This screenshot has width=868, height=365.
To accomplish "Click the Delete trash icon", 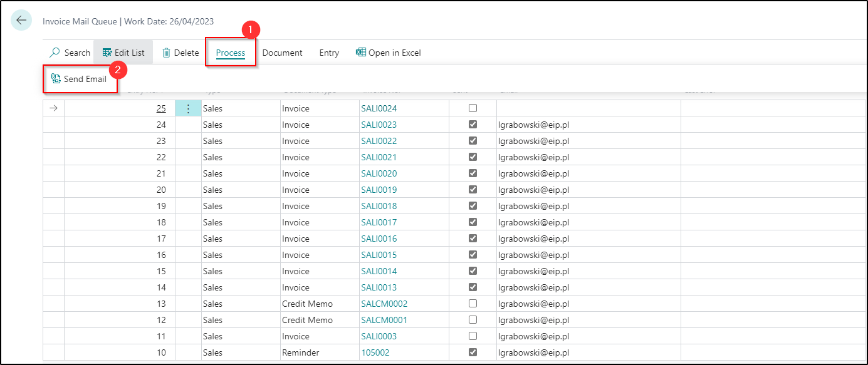I will click(166, 53).
